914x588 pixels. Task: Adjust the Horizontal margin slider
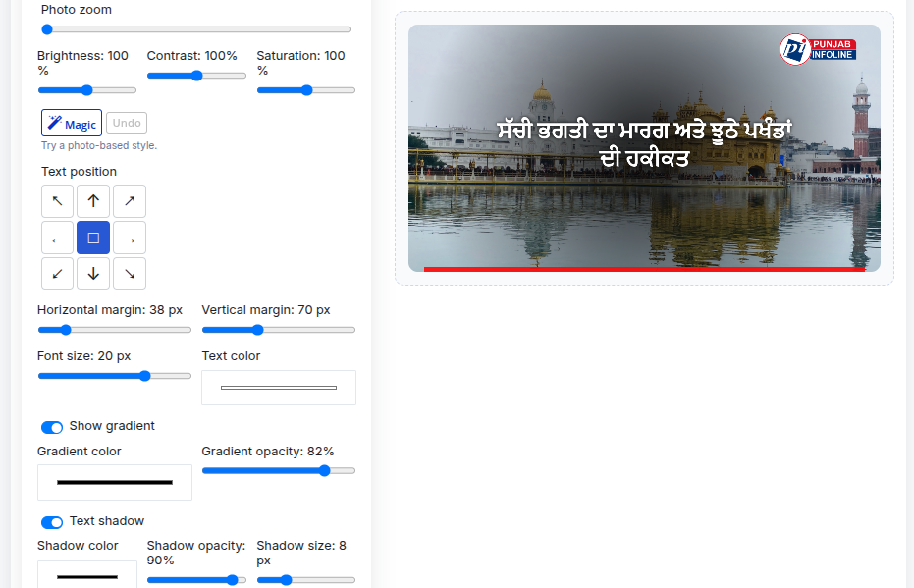114,330
